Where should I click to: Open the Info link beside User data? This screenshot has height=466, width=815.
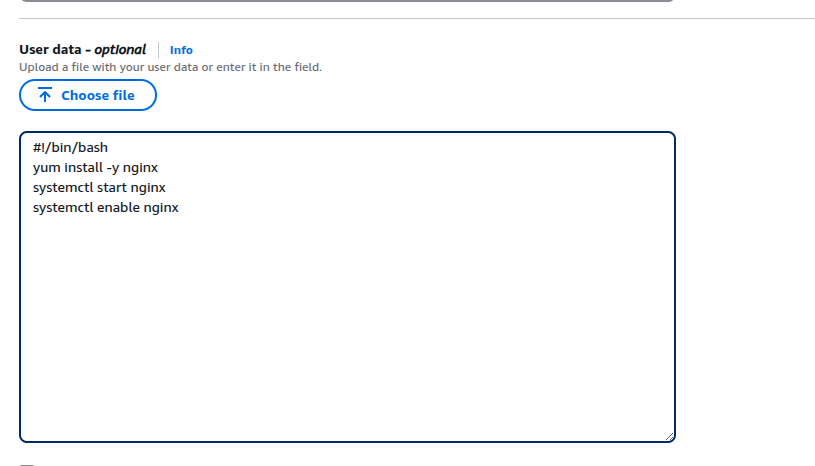[x=181, y=50]
